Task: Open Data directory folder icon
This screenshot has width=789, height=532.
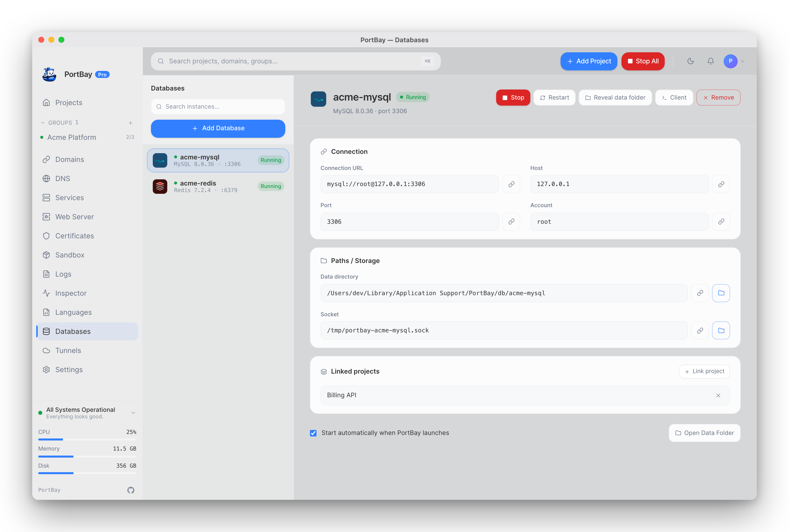Action: pyautogui.click(x=721, y=293)
